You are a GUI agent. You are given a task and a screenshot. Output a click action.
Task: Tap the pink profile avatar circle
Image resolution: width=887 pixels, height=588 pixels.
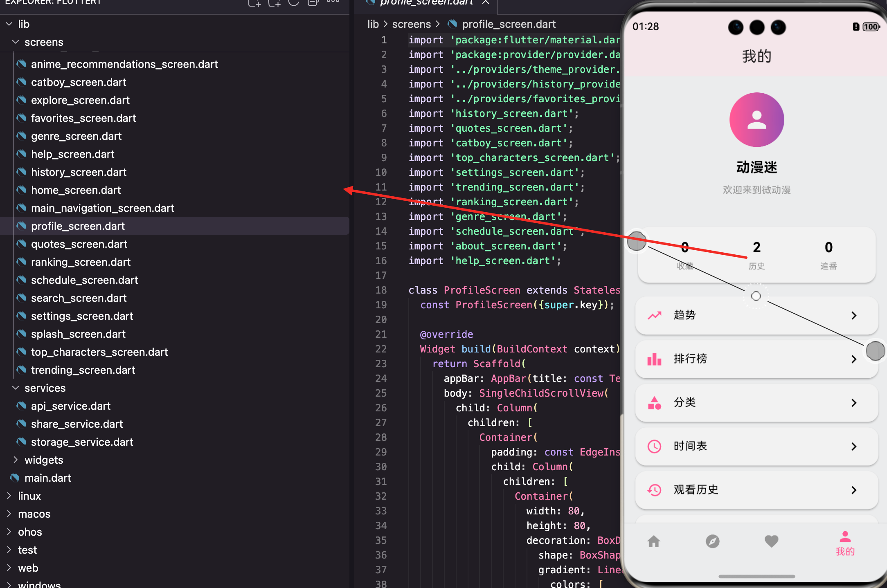(756, 120)
